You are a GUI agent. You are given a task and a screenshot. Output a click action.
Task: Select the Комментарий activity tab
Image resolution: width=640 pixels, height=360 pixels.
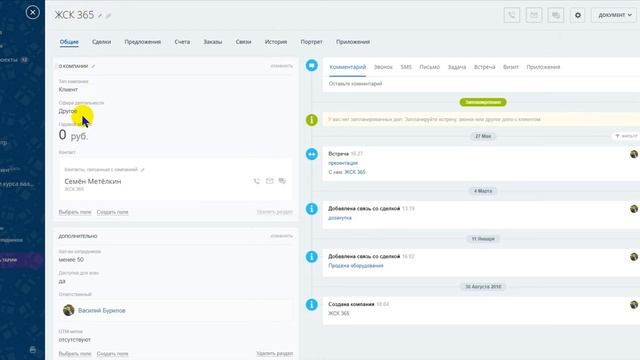coord(347,67)
